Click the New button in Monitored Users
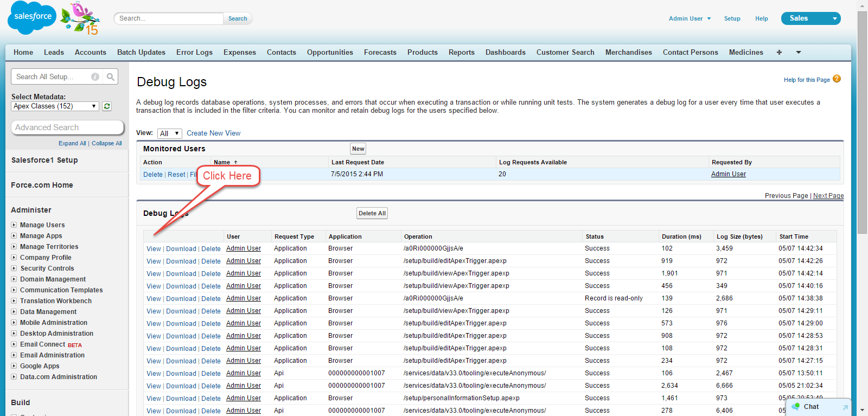868x416 pixels. click(x=358, y=149)
